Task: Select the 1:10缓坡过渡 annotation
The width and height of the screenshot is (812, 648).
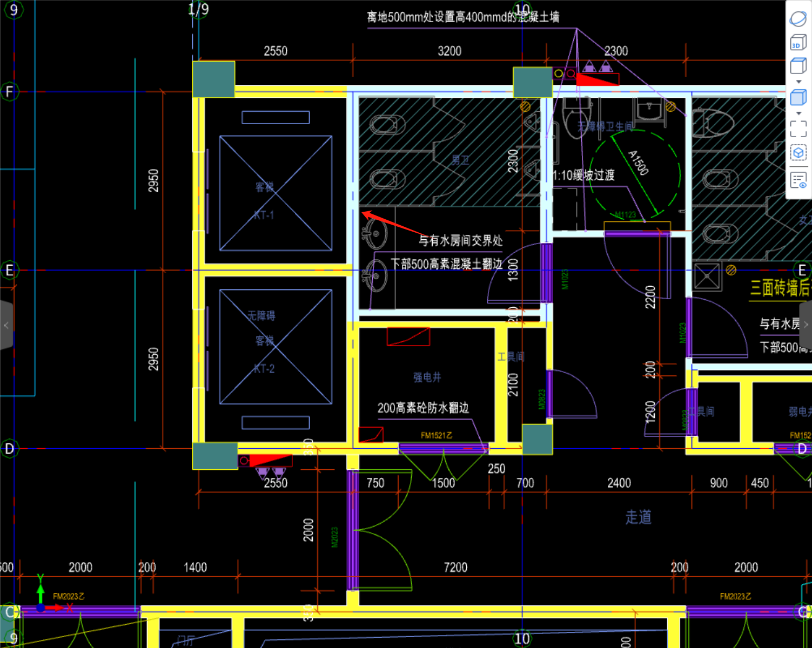Action: pyautogui.click(x=583, y=175)
